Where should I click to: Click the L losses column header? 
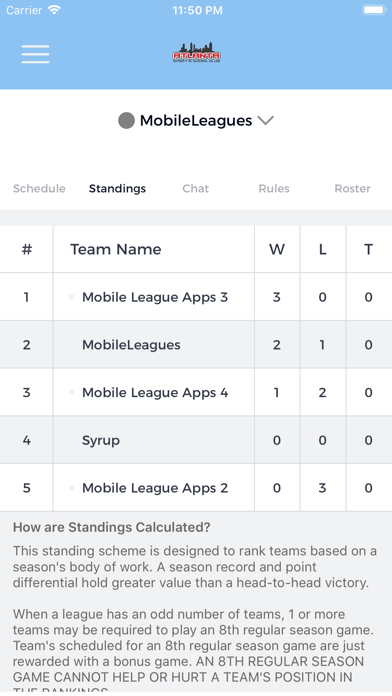[323, 249]
